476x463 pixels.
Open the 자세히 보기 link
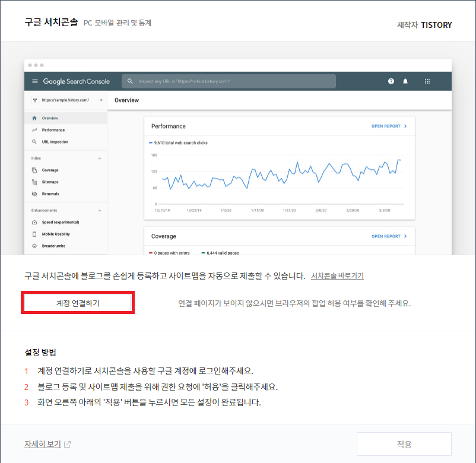coord(43,444)
